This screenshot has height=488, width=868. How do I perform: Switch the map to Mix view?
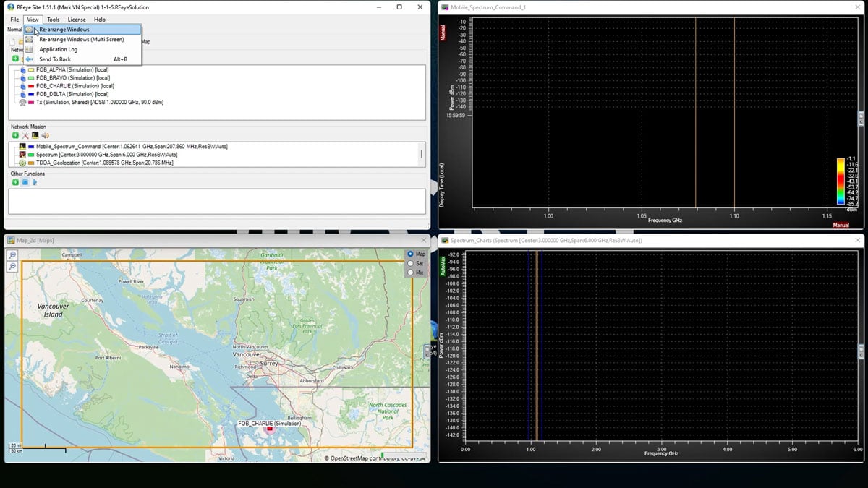[x=410, y=272]
